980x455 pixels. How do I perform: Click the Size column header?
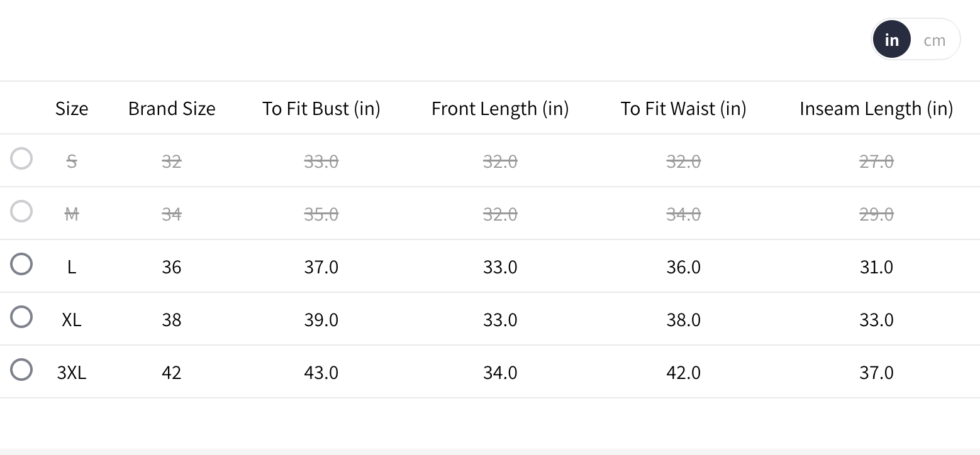pyautogui.click(x=72, y=109)
